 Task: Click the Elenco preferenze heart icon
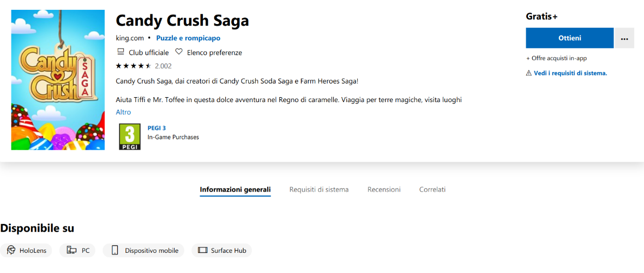179,52
